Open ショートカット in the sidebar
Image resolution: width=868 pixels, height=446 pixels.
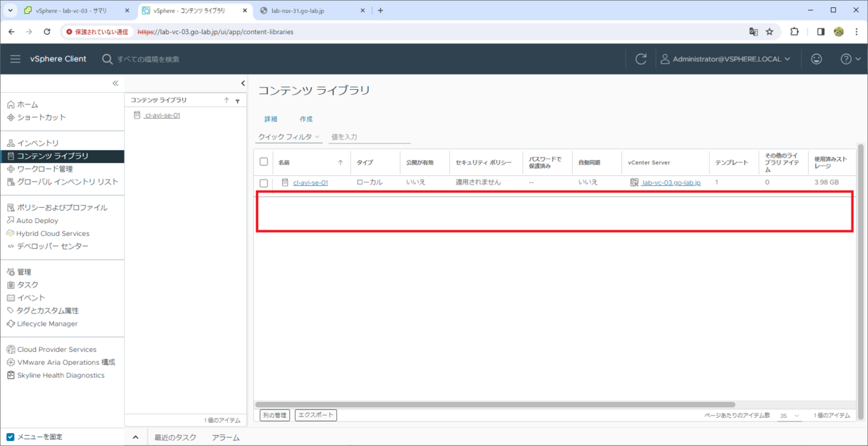click(x=41, y=117)
